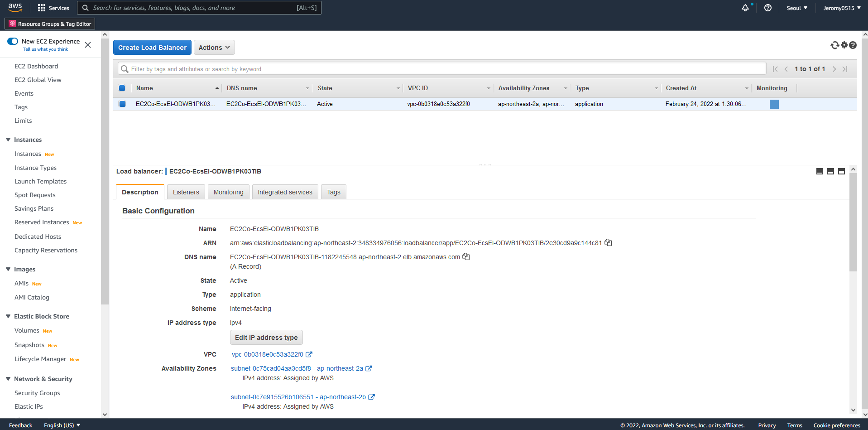Open the Seoul region dropdown
The height and width of the screenshot is (430, 868).
click(797, 8)
